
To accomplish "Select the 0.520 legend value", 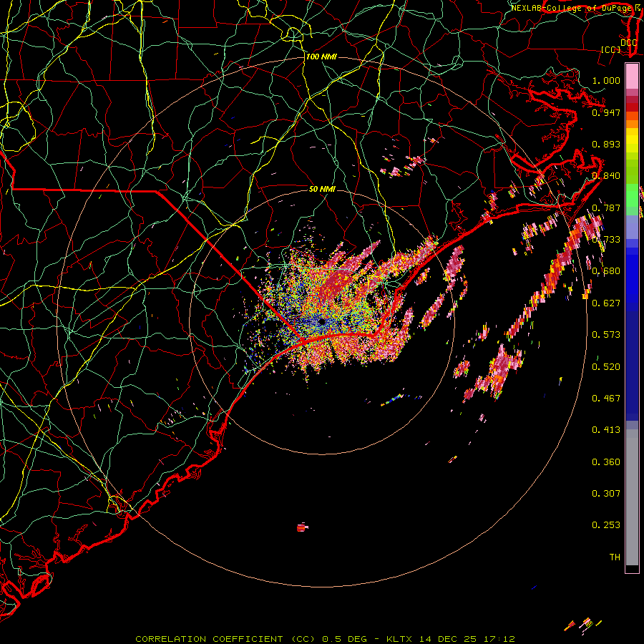I will tap(606, 367).
